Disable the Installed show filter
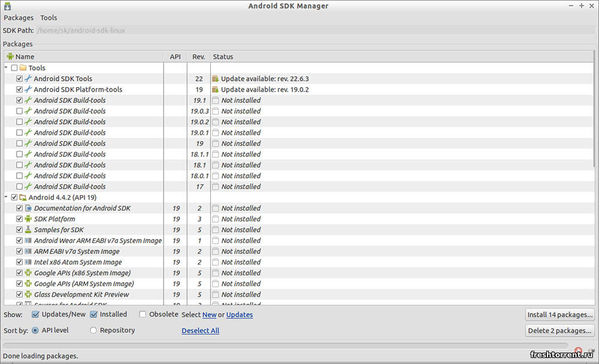 click(x=93, y=314)
